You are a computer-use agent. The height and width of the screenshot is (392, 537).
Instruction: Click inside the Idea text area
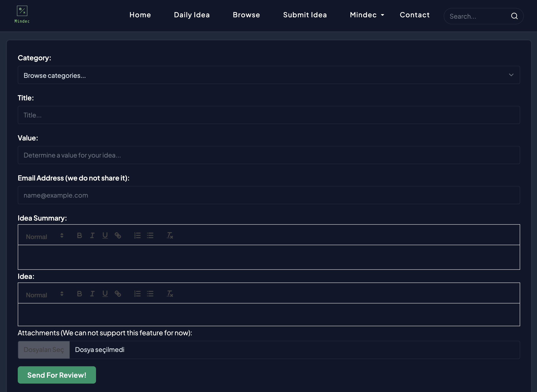tap(269, 315)
